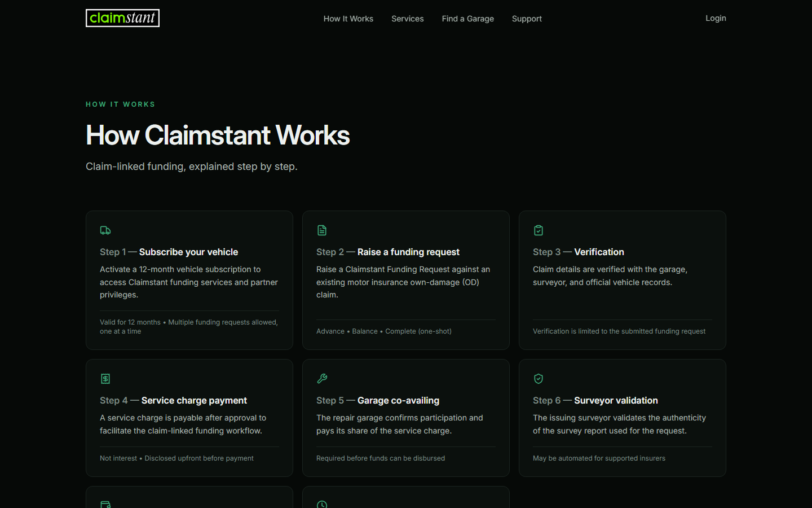The height and width of the screenshot is (508, 812).
Task: Click the 'Claim-linked funding, explained step by step' subtitle
Action: click(x=192, y=167)
